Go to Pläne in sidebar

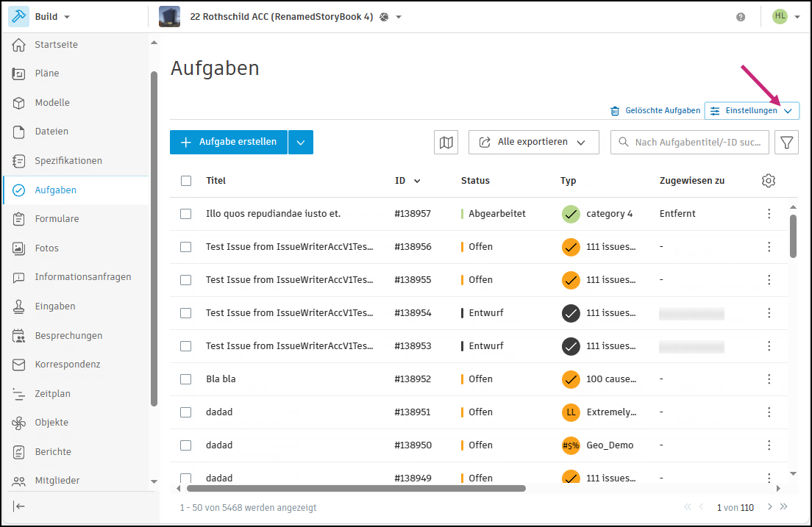point(46,74)
